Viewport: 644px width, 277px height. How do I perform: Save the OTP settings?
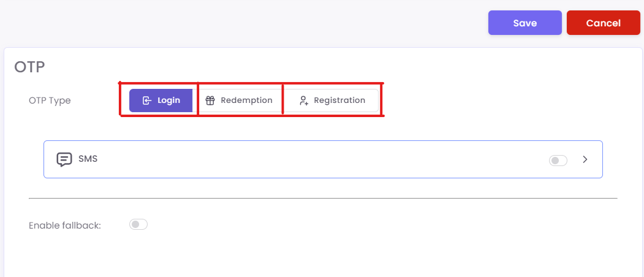coord(525,23)
